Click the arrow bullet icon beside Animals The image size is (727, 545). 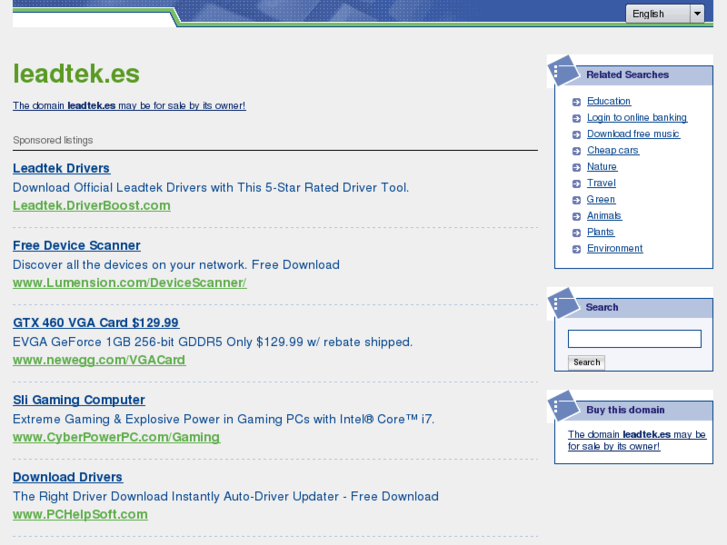click(x=576, y=217)
